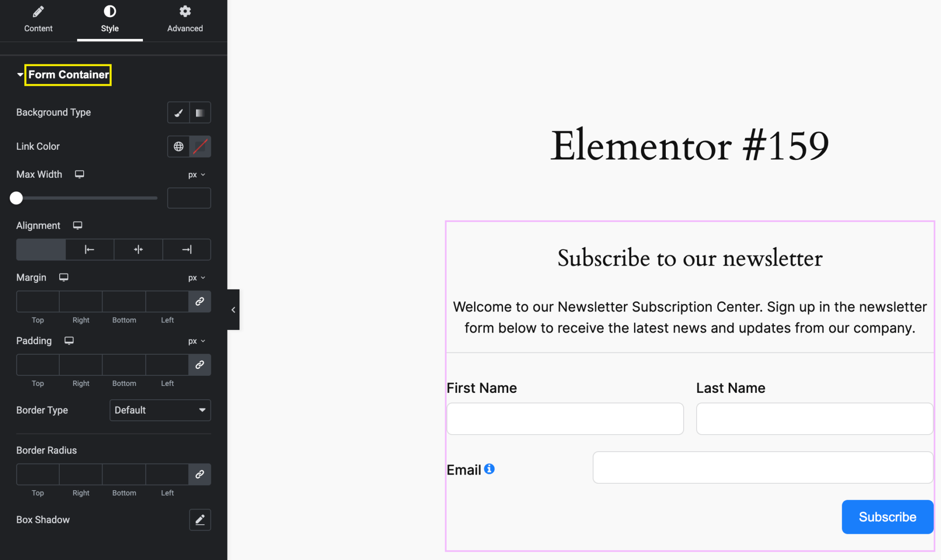
Task: Switch to the Content tab
Action: (x=38, y=18)
